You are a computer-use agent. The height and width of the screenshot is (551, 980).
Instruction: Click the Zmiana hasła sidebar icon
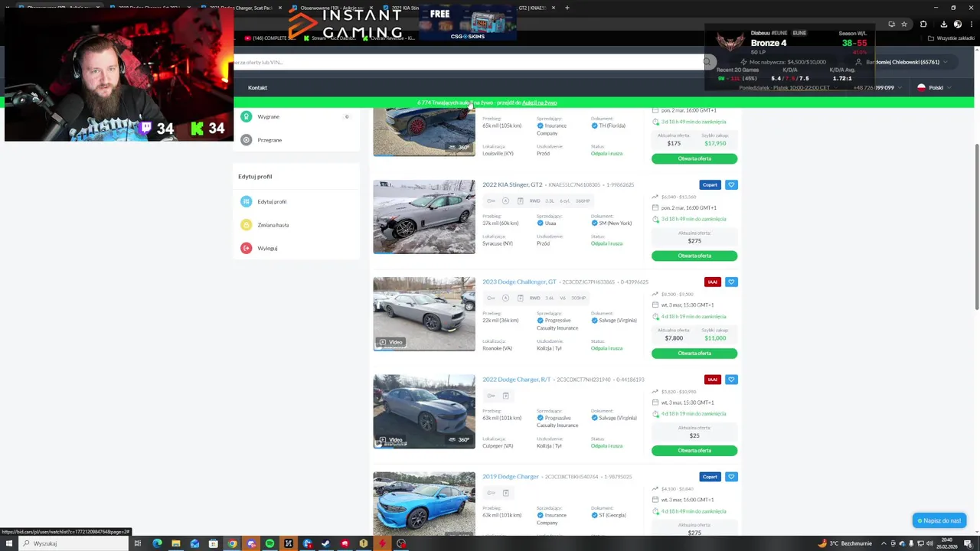point(246,225)
